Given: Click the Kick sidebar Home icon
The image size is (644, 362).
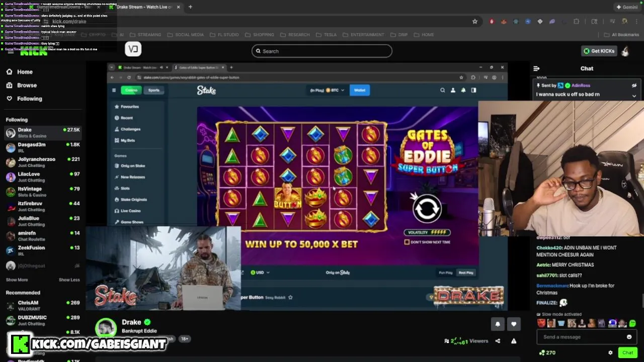Looking at the screenshot, I should tap(9, 72).
